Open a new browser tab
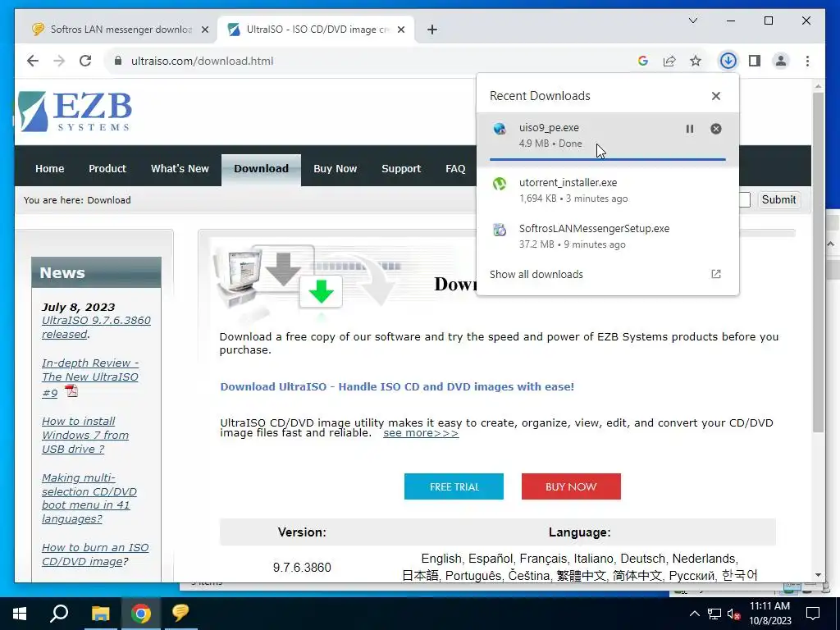Image resolution: width=840 pixels, height=630 pixels. [x=432, y=30]
